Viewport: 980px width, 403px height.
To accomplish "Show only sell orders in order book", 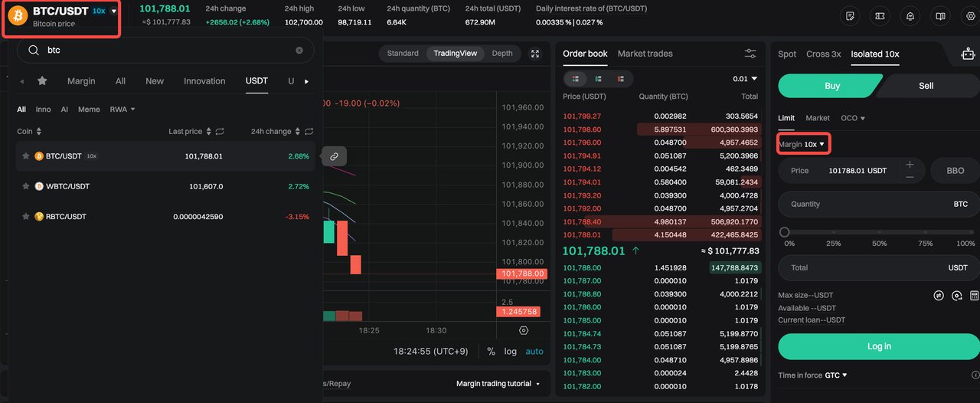I will (620, 78).
